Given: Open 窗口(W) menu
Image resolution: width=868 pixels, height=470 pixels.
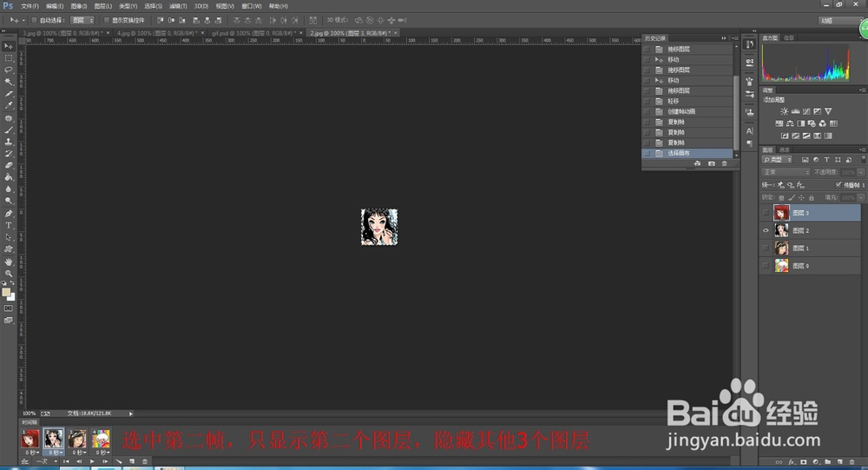Looking at the screenshot, I should pyautogui.click(x=252, y=6).
